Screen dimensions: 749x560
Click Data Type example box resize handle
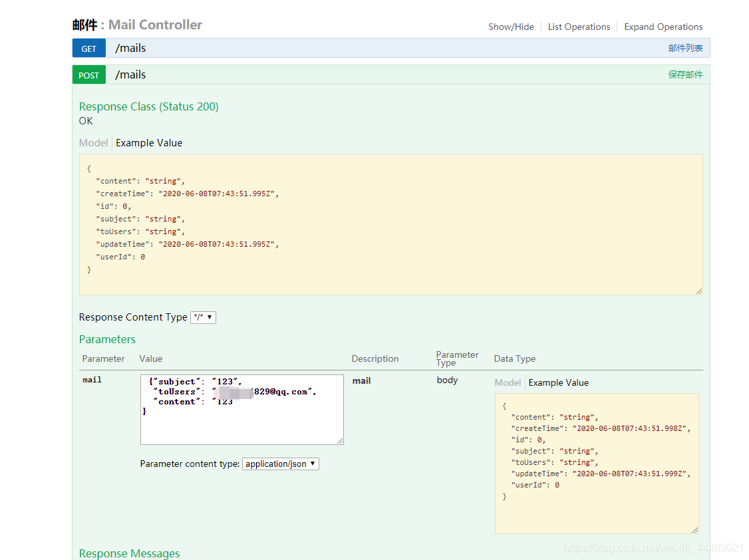pos(695,530)
